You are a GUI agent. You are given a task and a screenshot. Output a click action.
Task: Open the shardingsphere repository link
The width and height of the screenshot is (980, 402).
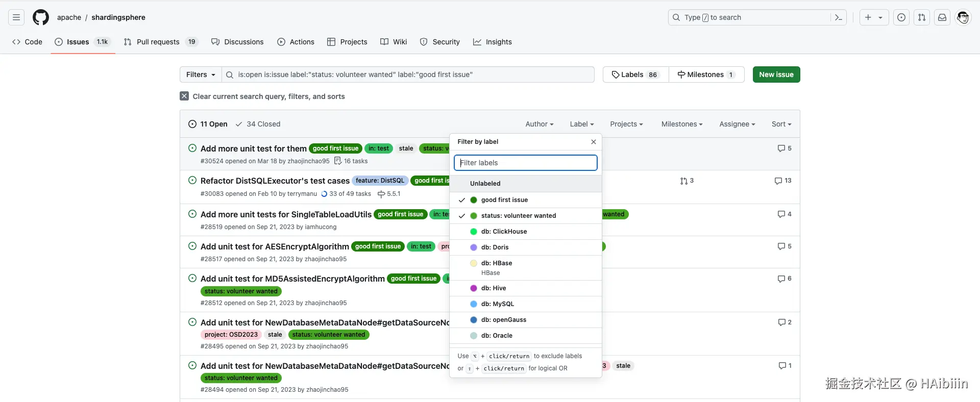click(118, 17)
